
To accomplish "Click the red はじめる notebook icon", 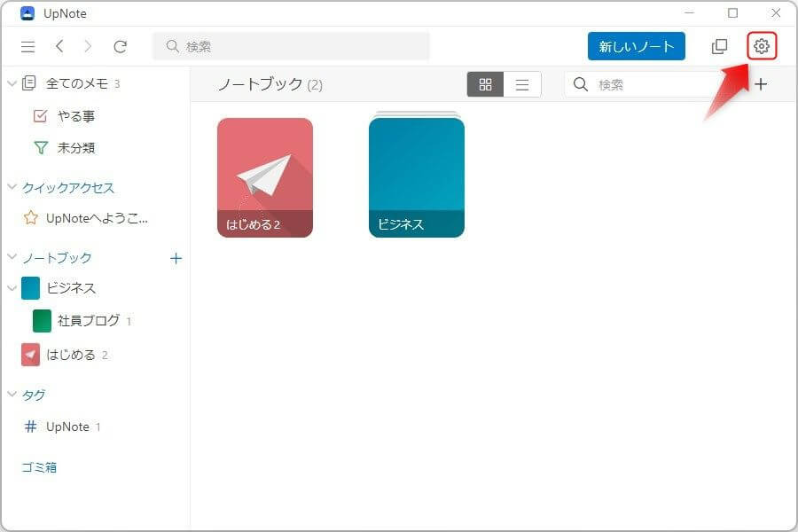I will (x=30, y=355).
